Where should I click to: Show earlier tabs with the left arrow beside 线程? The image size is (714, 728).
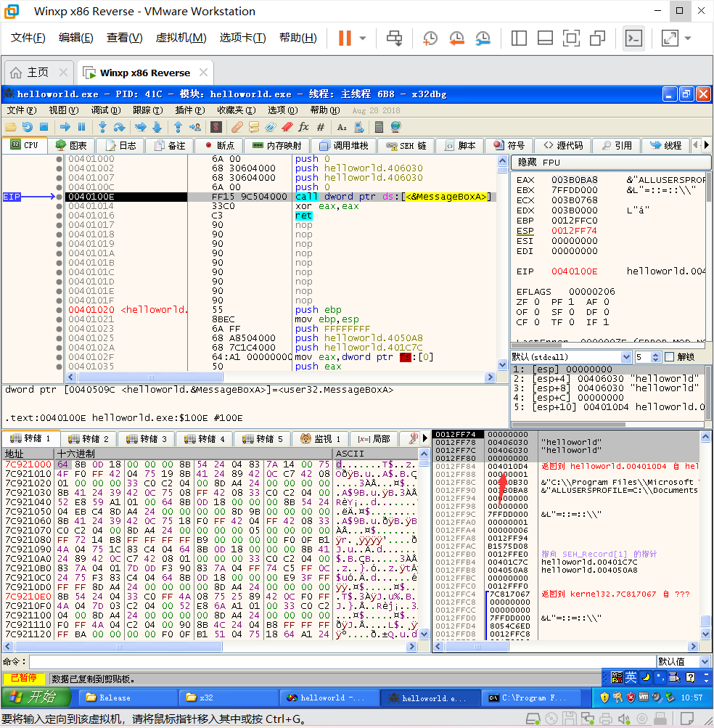tap(695, 145)
